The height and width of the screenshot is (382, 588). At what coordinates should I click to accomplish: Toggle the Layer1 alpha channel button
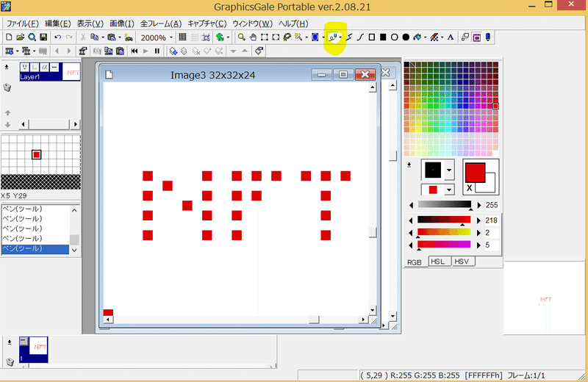point(45,67)
